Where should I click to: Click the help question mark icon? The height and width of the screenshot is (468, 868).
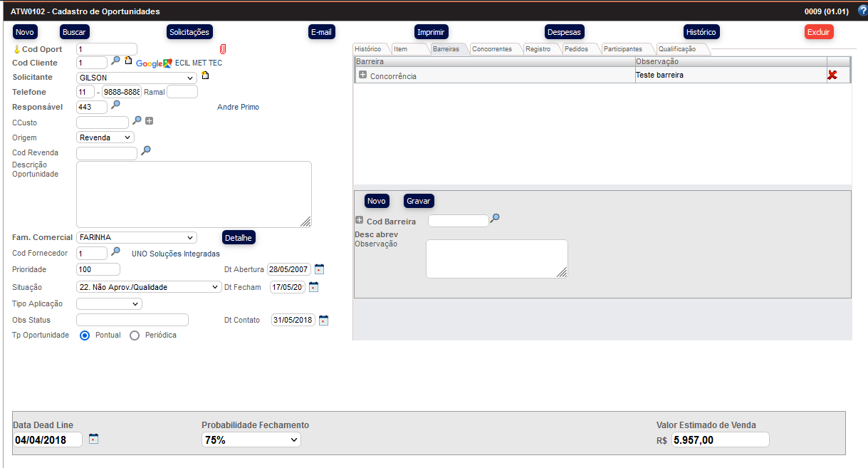click(862, 11)
